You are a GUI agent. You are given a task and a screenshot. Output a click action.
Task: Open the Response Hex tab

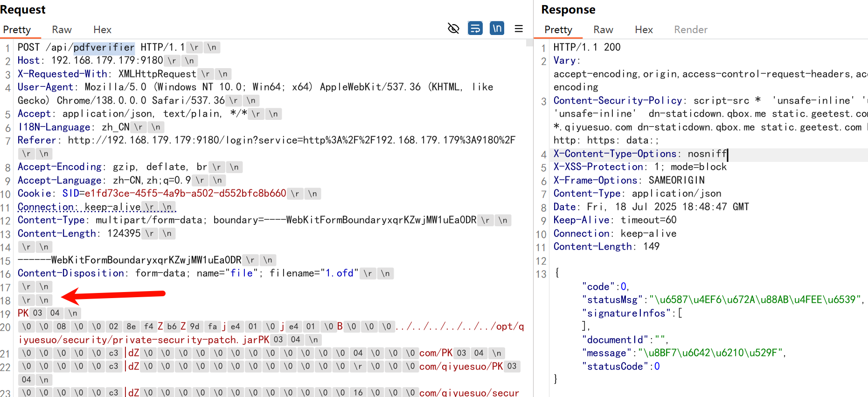click(x=644, y=30)
